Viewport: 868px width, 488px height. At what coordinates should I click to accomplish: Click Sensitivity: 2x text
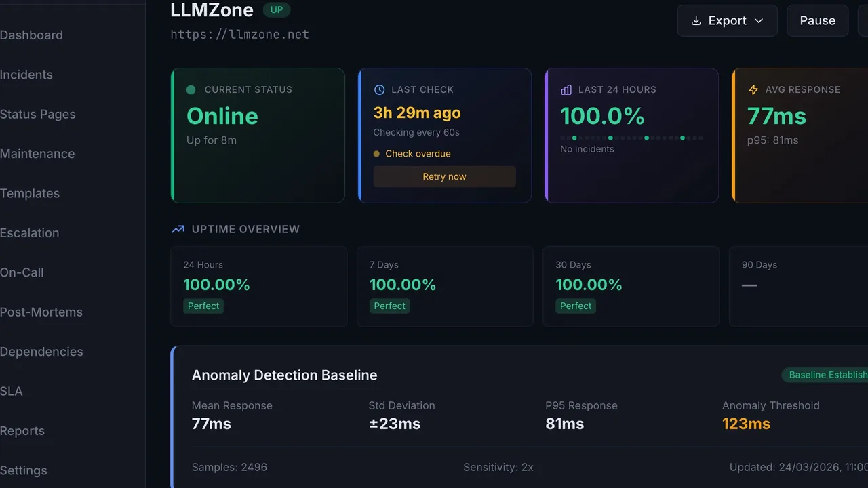point(498,467)
